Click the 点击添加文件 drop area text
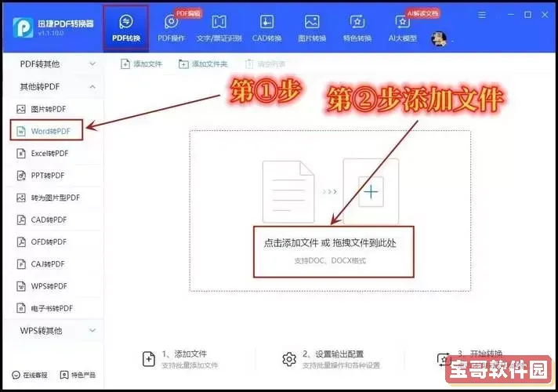Image resolution: width=558 pixels, height=392 pixels. (330, 244)
